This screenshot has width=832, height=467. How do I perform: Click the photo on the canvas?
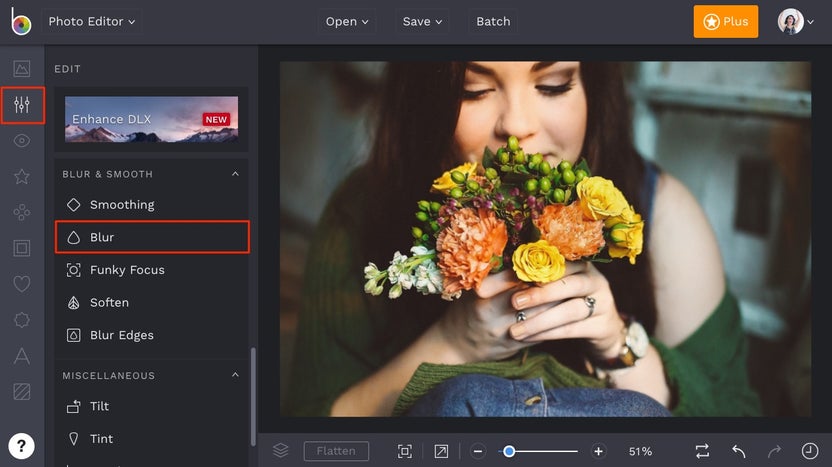pos(545,239)
